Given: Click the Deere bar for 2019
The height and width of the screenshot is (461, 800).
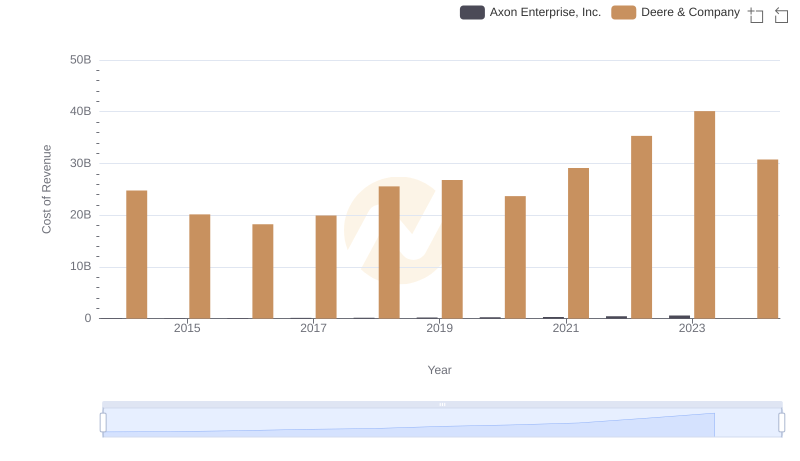Looking at the screenshot, I should coord(452,249).
